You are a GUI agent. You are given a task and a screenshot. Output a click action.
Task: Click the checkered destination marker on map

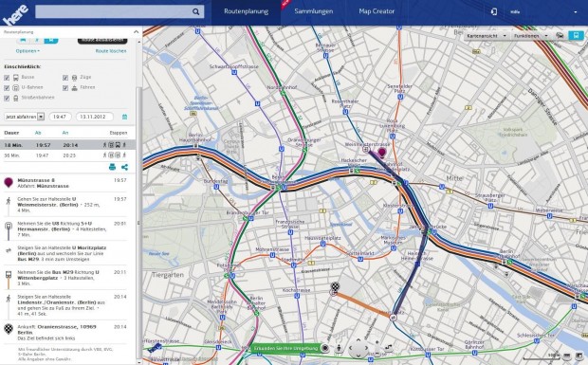click(335, 287)
